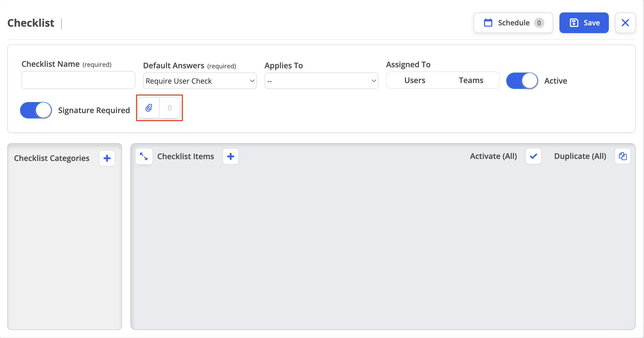Viewport: 644px width, 338px height.
Task: Click into the Checklist Name input field
Action: tap(78, 80)
